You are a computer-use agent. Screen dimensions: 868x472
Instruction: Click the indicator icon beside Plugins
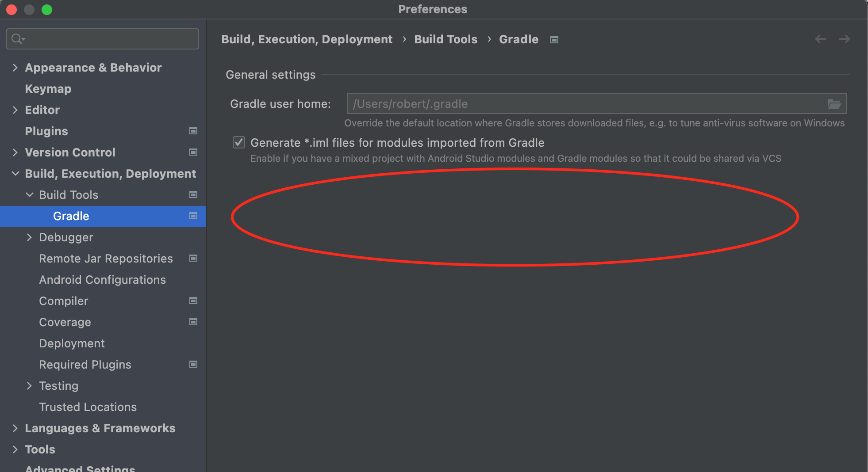[193, 131]
